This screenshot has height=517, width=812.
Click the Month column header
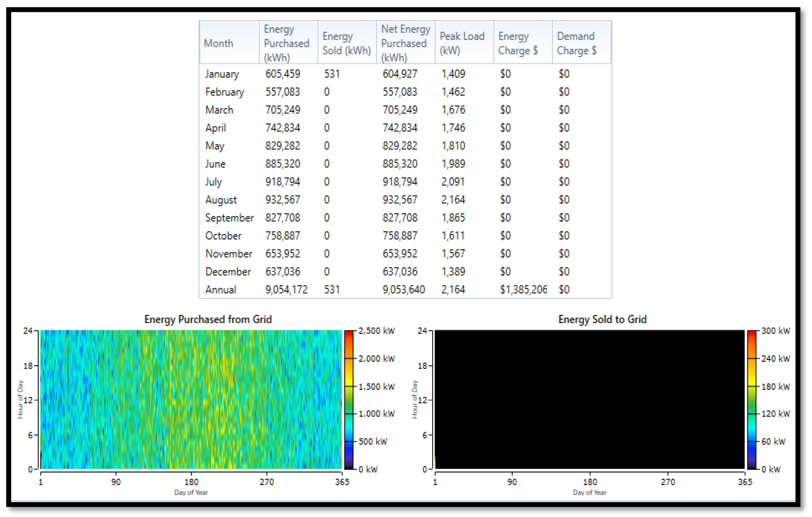click(229, 43)
